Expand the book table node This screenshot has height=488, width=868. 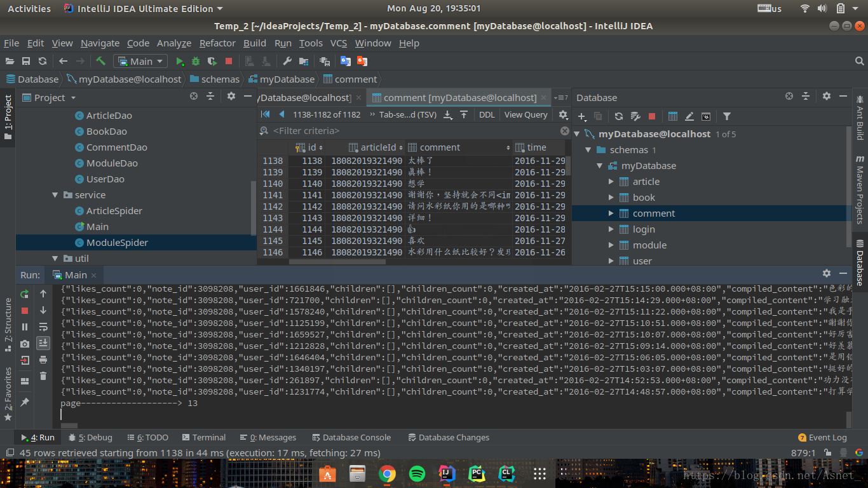pos(611,198)
